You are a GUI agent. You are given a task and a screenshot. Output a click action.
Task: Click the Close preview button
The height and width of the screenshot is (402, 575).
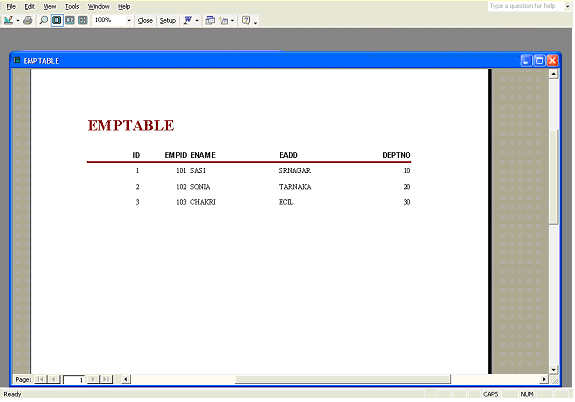pyautogui.click(x=145, y=21)
